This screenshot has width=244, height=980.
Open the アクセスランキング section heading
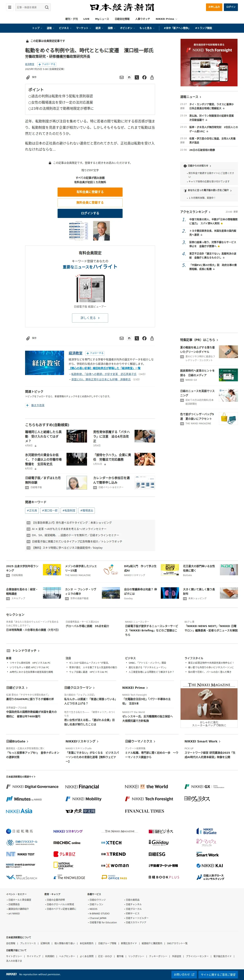tap(195, 211)
